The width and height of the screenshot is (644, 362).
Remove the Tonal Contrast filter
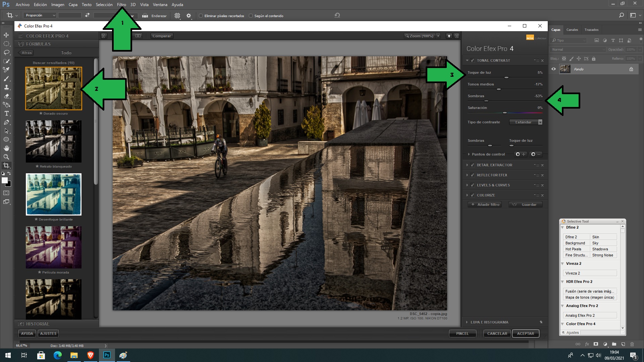542,60
